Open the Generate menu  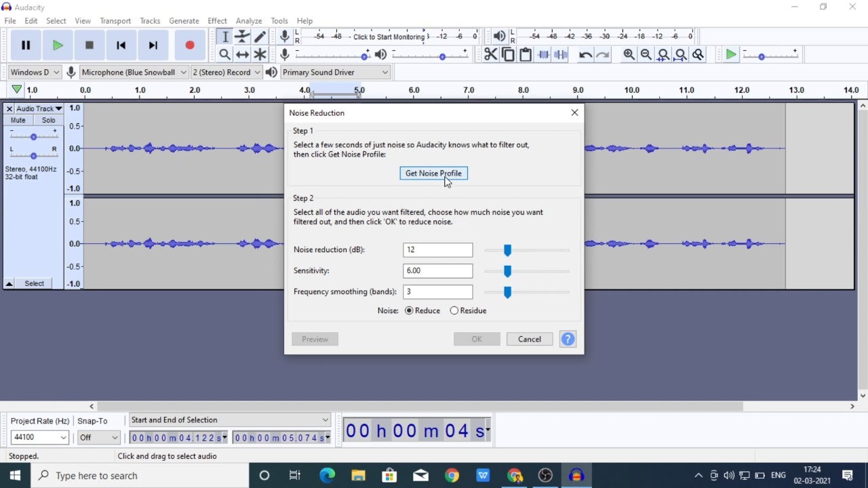coord(184,21)
